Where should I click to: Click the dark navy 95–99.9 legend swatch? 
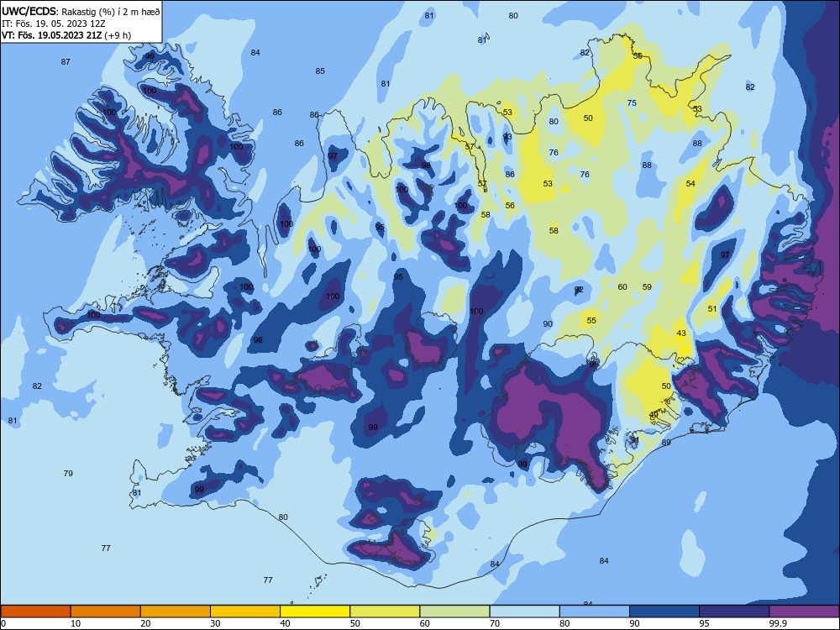[734, 612]
